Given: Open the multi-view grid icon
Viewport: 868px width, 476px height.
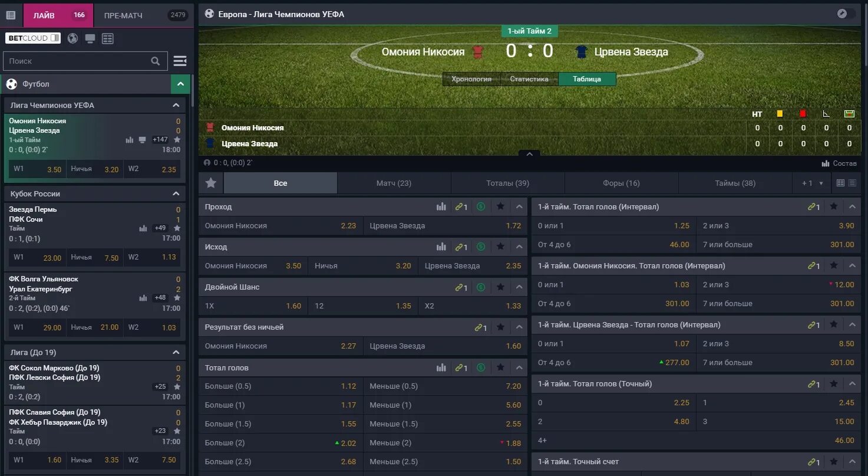Looking at the screenshot, I should pos(107,38).
